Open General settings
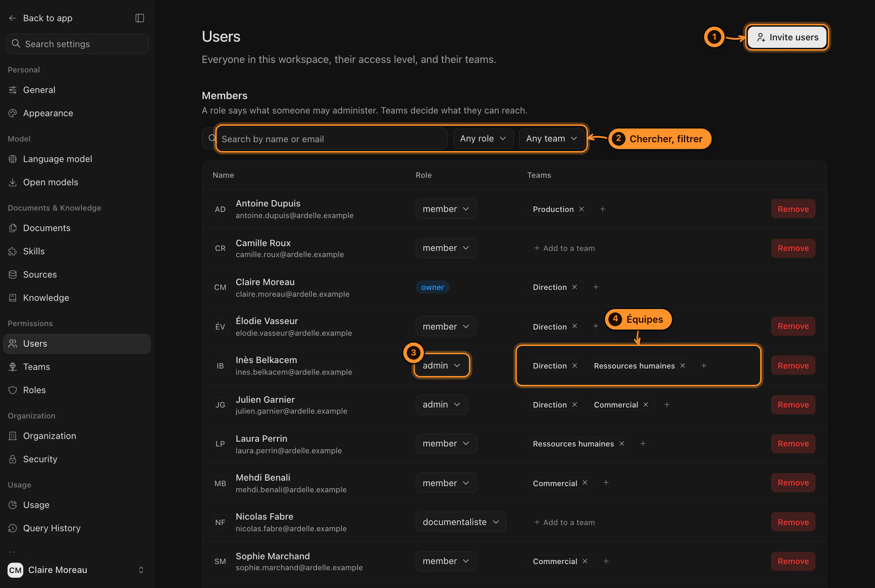 pos(77,90)
